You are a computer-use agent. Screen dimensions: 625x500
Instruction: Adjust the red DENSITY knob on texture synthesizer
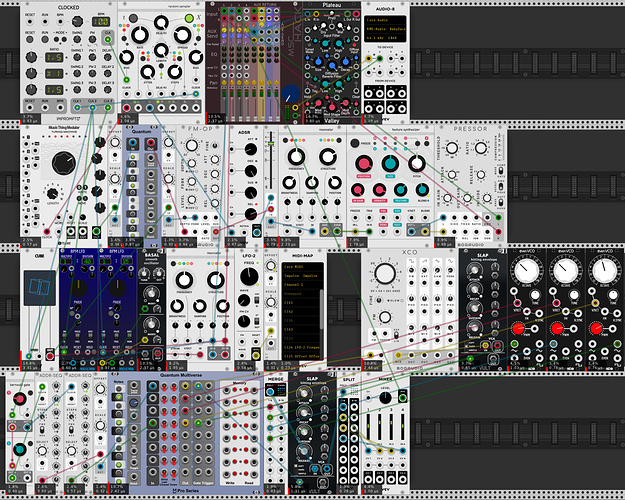click(x=379, y=190)
